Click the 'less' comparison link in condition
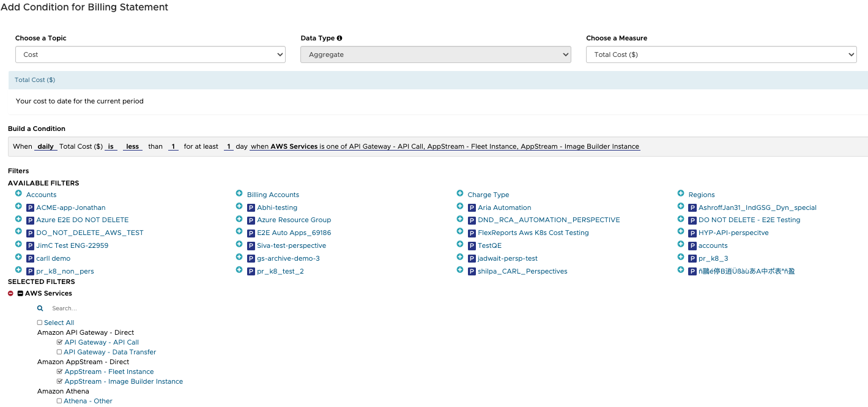This screenshot has width=868, height=407. click(133, 147)
